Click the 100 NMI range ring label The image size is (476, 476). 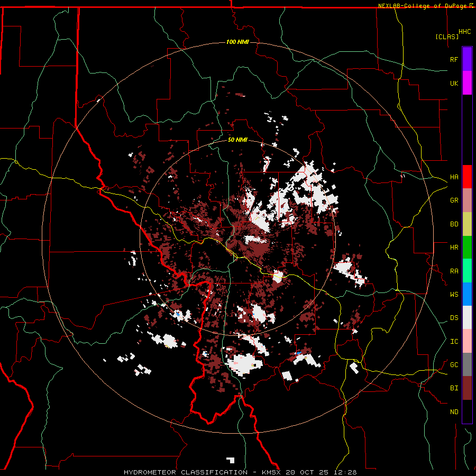pos(237,42)
